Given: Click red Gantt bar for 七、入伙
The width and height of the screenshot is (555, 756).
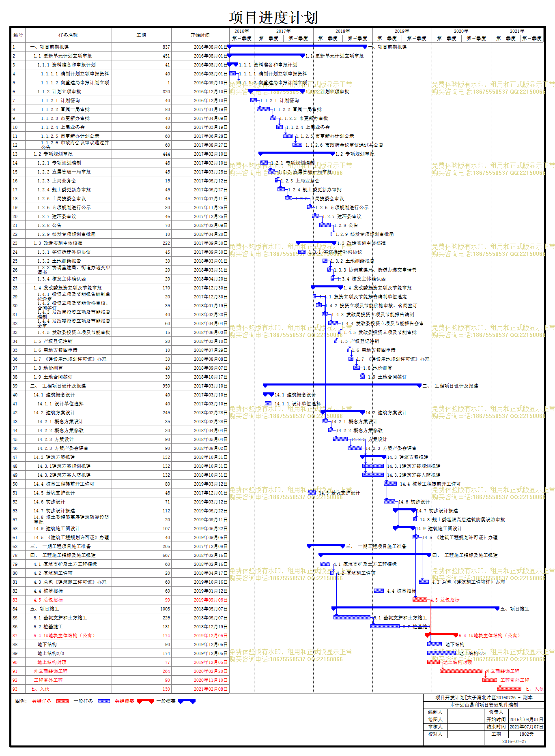Looking at the screenshot, I should (509, 689).
